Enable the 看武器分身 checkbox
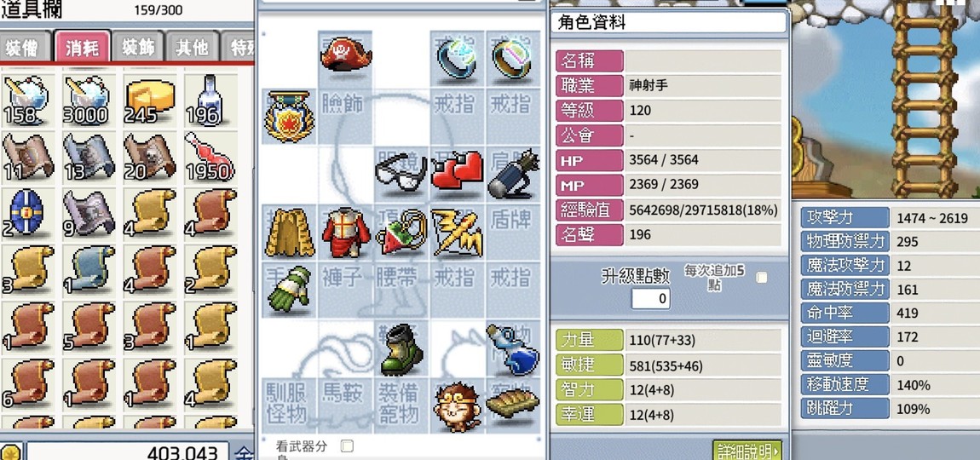Screen dimensions: 980x460 (347, 446)
